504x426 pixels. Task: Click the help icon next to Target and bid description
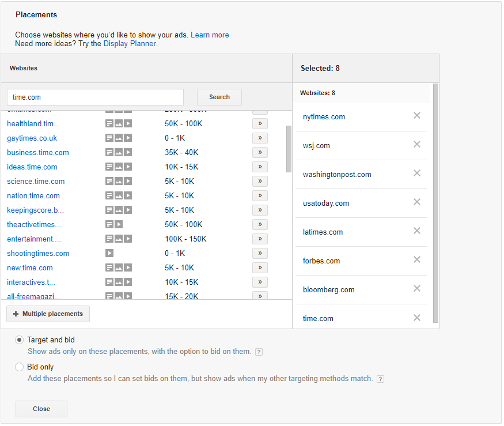coord(259,352)
